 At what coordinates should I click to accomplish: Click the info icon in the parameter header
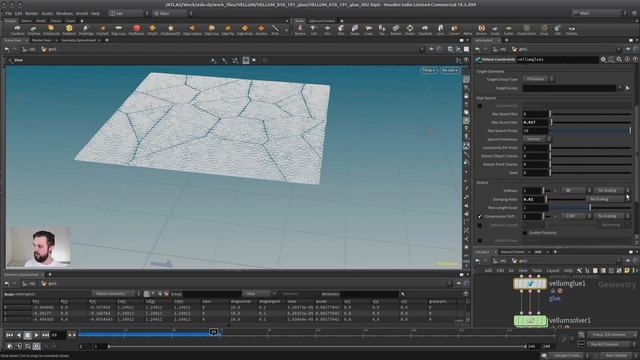coord(627,60)
